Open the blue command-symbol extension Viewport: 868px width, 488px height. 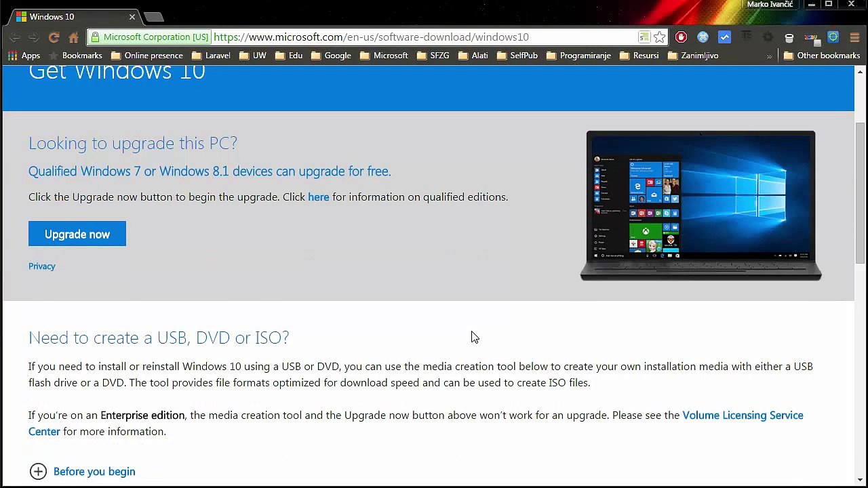[703, 37]
